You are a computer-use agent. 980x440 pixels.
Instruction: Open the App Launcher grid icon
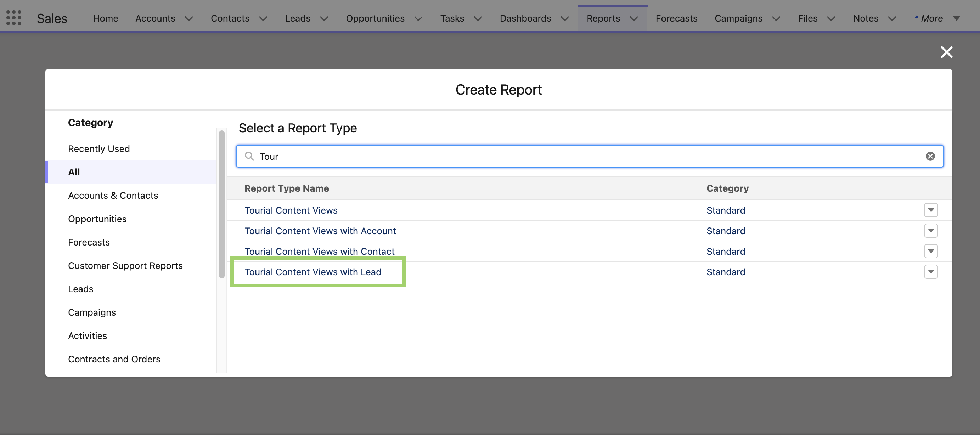(14, 18)
